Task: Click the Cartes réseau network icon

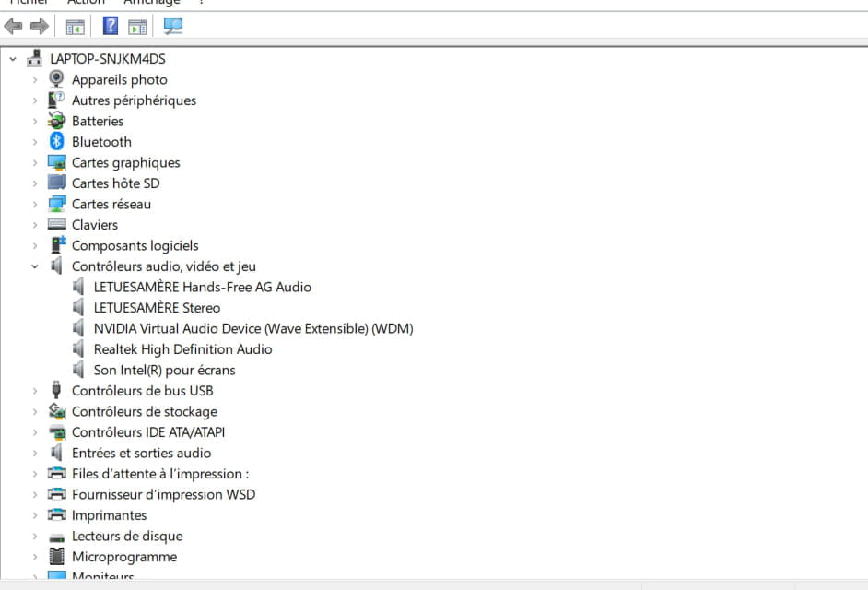Action: click(x=56, y=204)
